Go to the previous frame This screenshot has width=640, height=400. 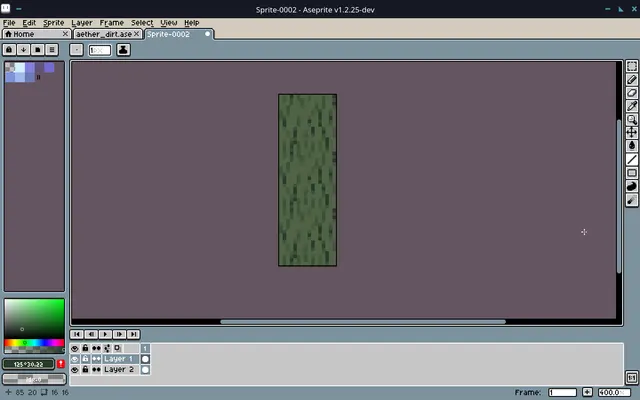click(x=91, y=334)
